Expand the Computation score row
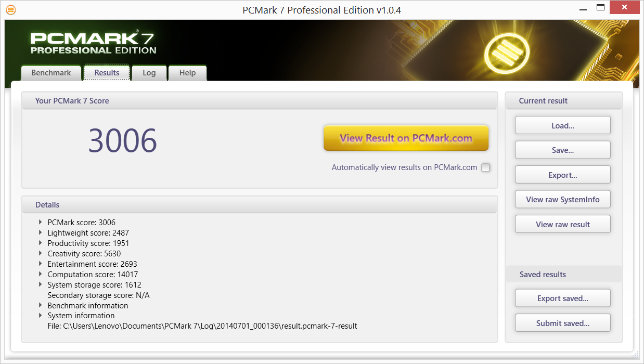644x364 pixels. 41,274
